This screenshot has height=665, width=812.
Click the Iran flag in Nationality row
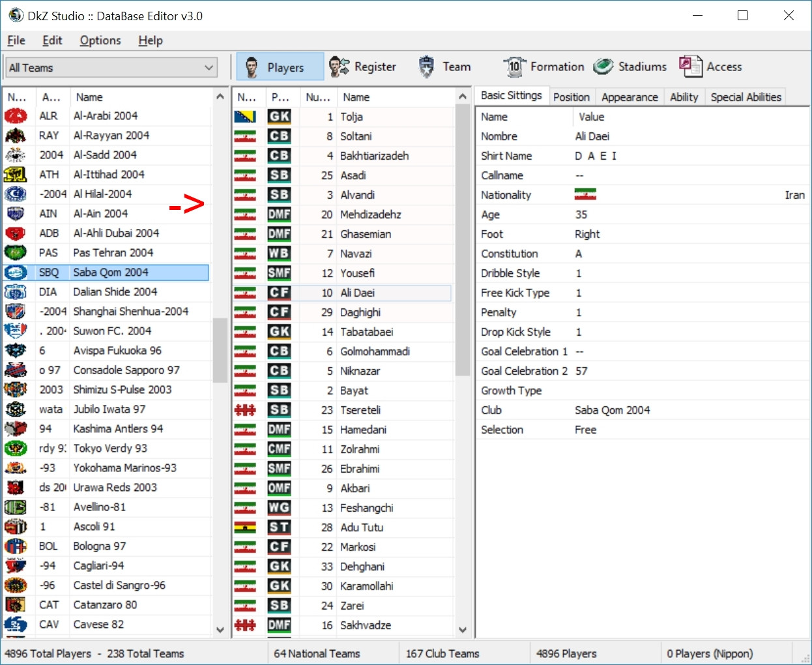(x=585, y=194)
